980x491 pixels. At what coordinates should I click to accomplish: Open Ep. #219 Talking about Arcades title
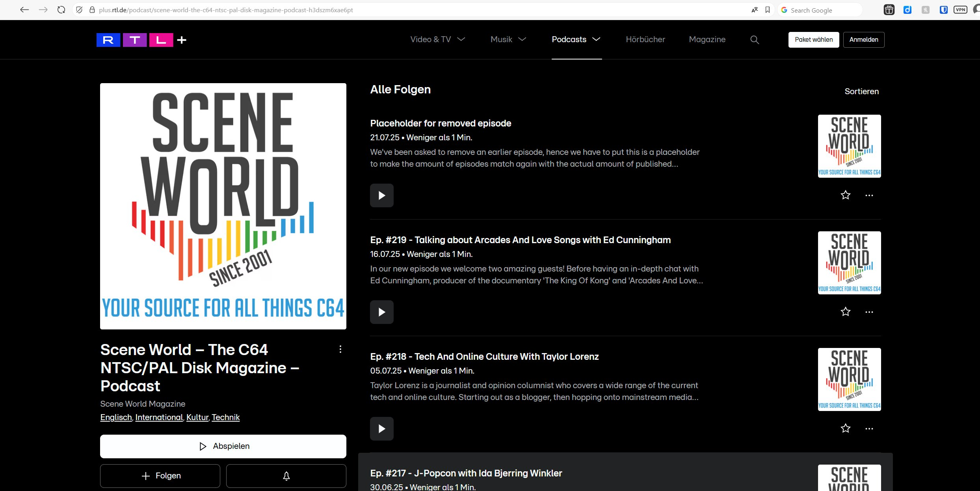click(x=521, y=240)
